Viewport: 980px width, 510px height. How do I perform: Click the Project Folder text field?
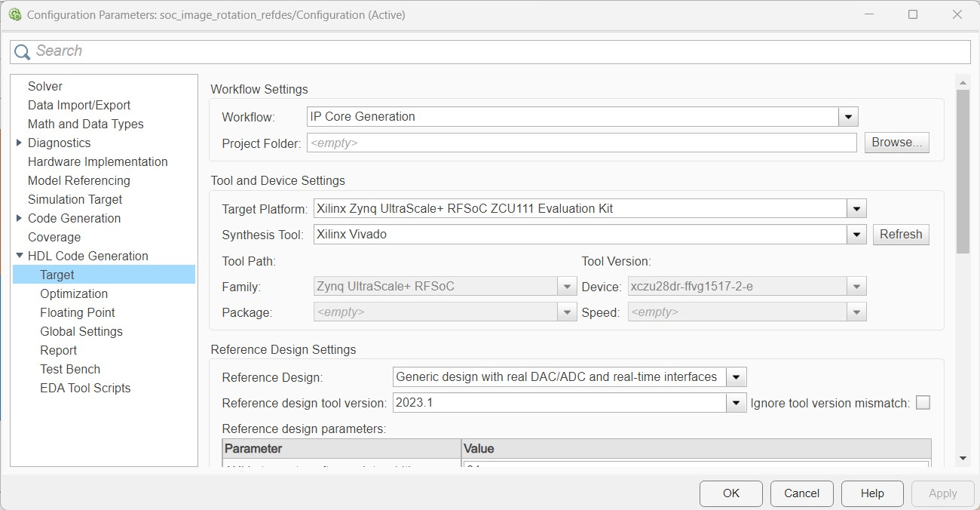[x=582, y=143]
